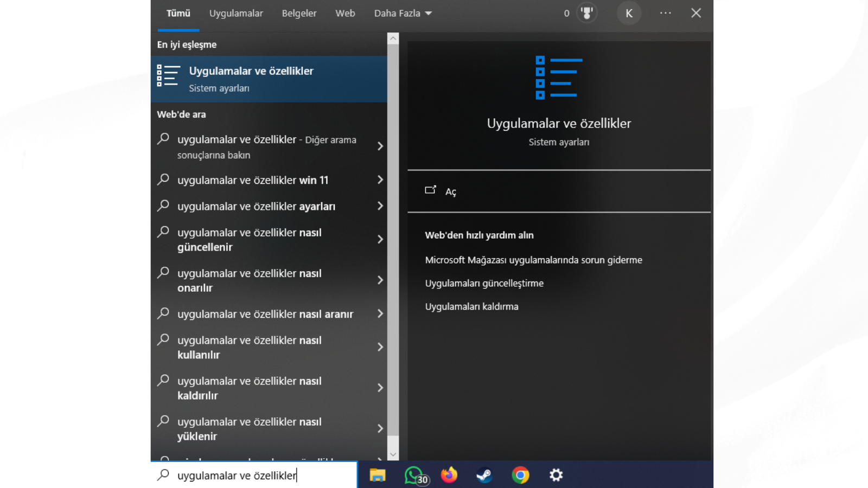Launch Google Chrome from the taskbar
The width and height of the screenshot is (868, 488).
coord(520,476)
